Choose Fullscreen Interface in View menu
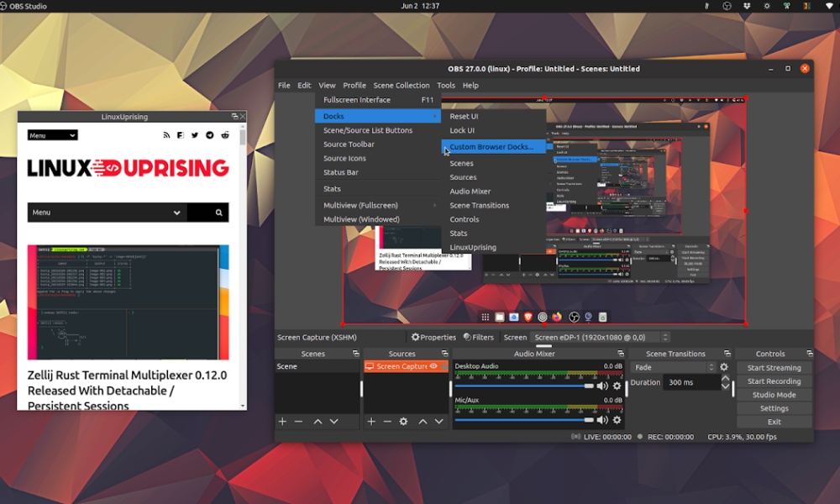The image size is (840, 504). point(378,100)
